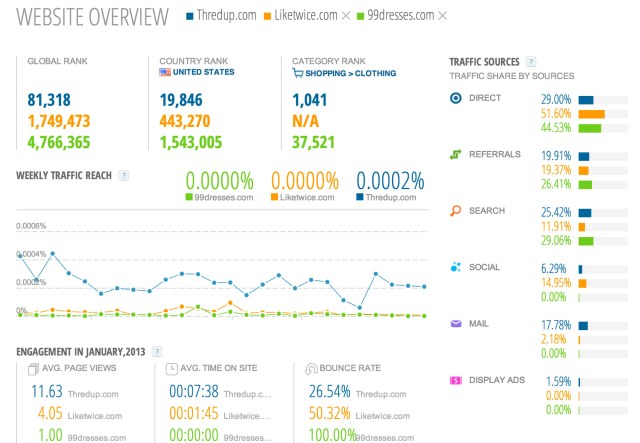The width and height of the screenshot is (640, 443).
Task: Remove Liketwice.com from comparison
Action: [x=346, y=16]
